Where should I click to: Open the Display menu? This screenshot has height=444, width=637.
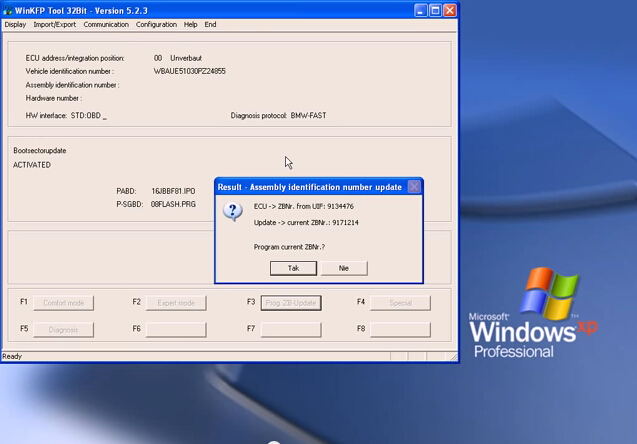coord(15,24)
